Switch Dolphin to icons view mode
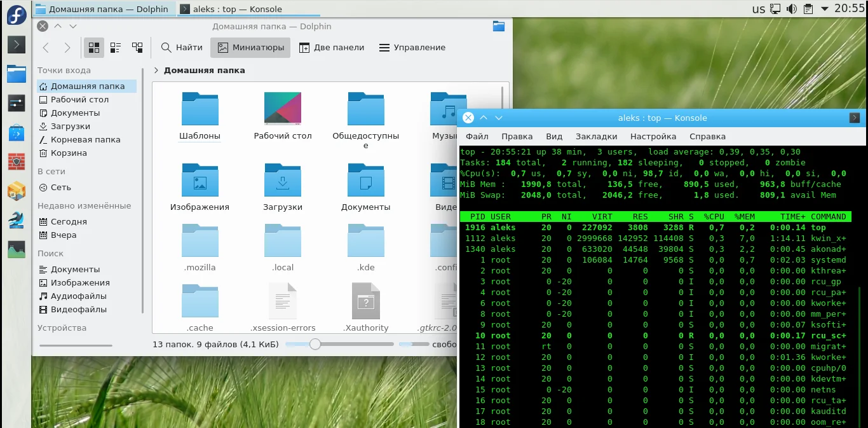This screenshot has height=428, width=868. pyautogui.click(x=95, y=48)
